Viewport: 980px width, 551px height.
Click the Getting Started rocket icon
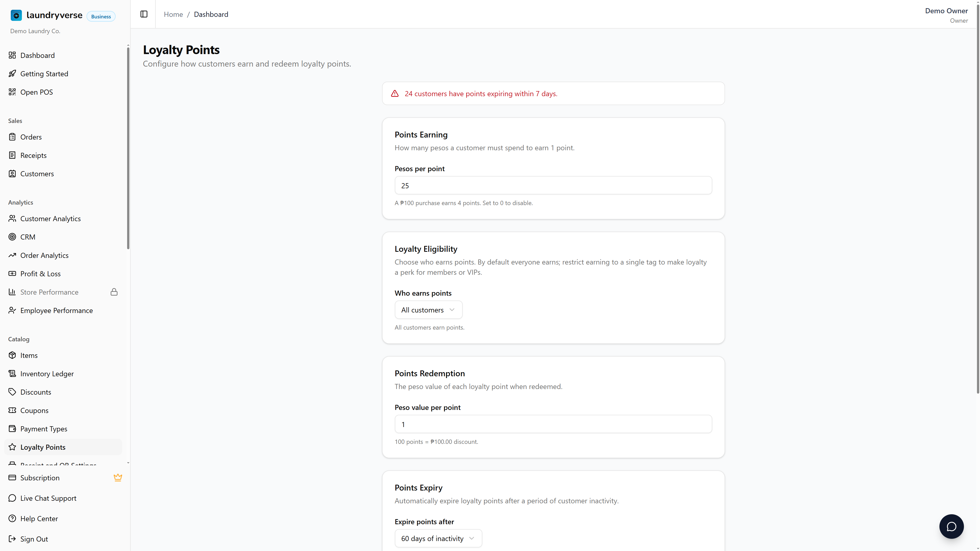coord(12,73)
